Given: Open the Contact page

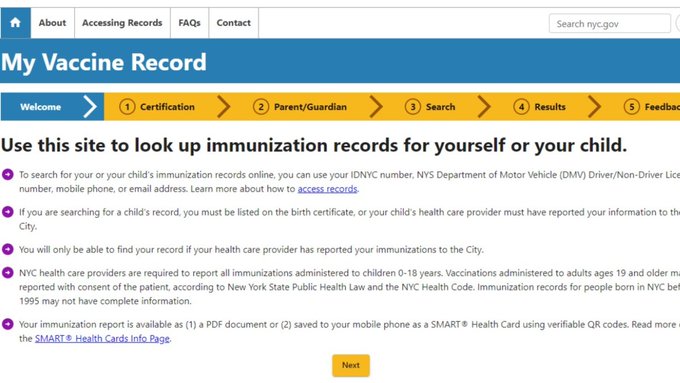Looking at the screenshot, I should 234,23.
